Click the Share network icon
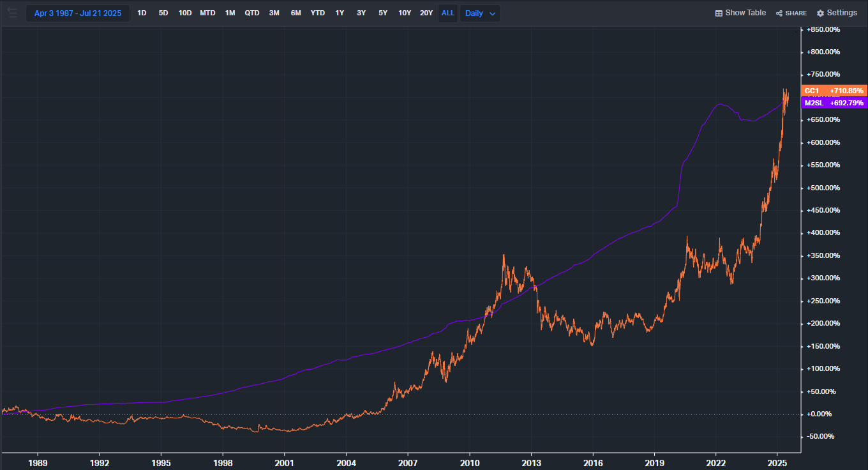This screenshot has width=868, height=470. tap(779, 13)
